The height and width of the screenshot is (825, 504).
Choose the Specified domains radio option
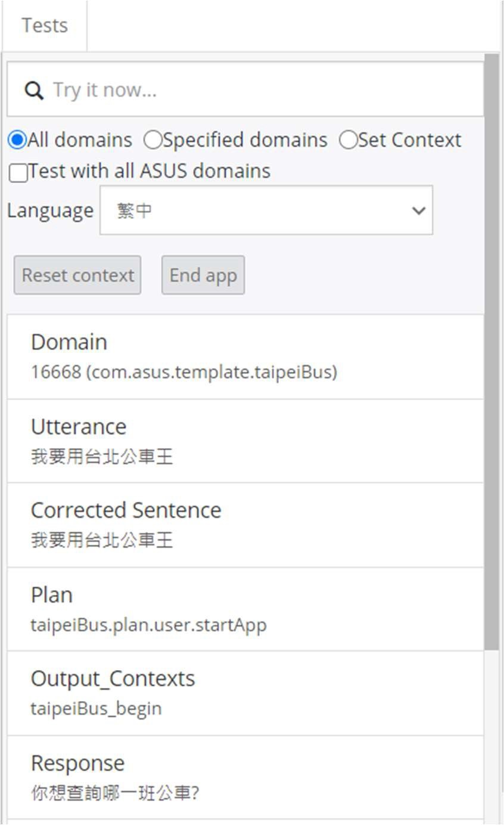(x=153, y=140)
